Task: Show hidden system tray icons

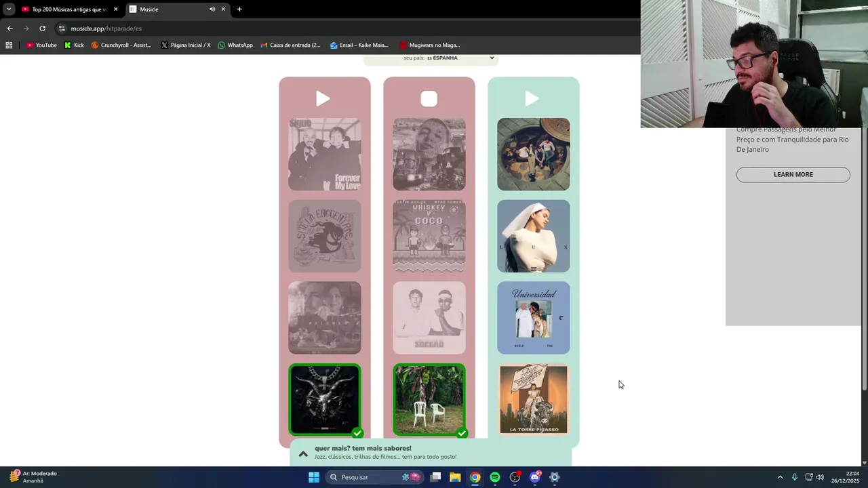Action: [x=780, y=477]
